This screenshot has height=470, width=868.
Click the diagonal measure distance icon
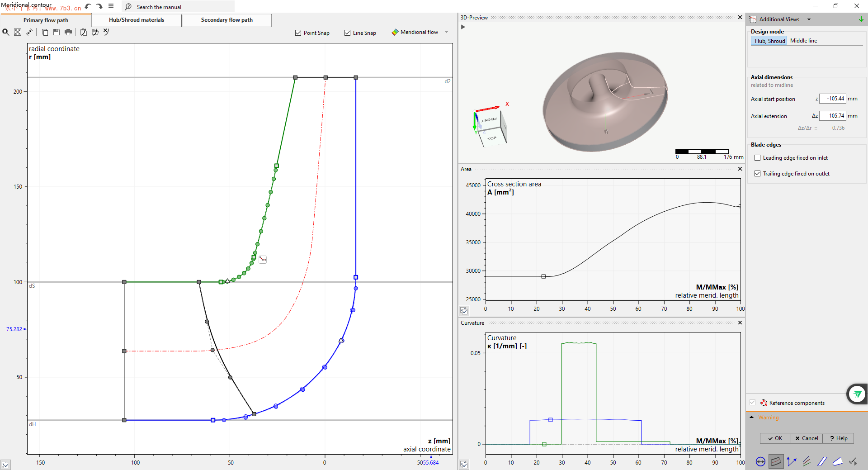tap(29, 32)
